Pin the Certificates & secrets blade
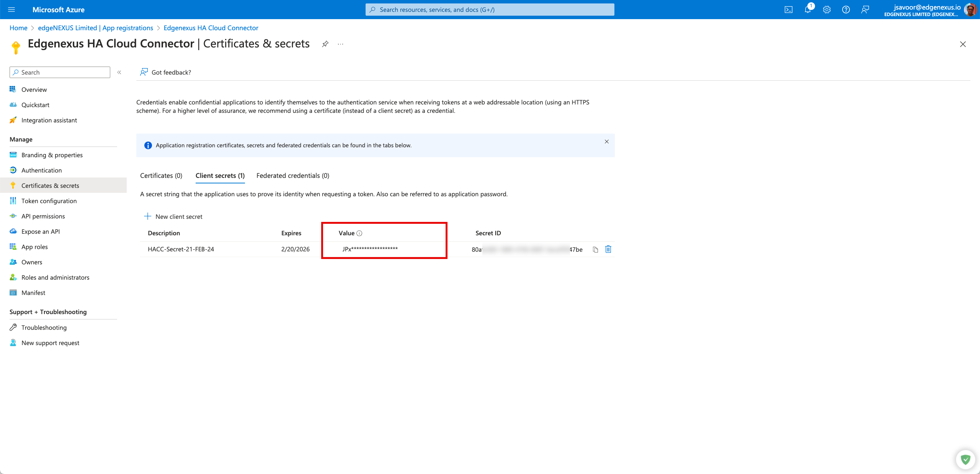Viewport: 980px width, 474px height. 325,44
